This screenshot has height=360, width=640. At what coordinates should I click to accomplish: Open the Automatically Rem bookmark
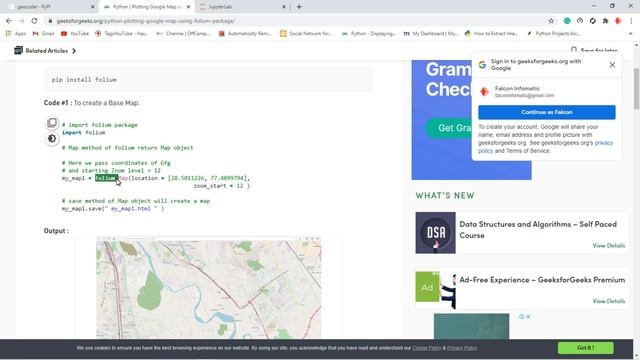click(x=245, y=33)
